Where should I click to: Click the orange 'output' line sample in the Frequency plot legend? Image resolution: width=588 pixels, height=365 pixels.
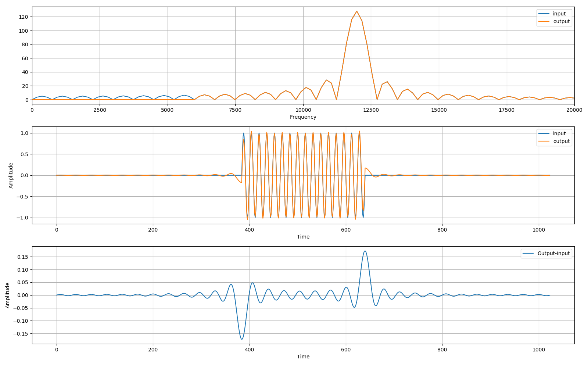(x=544, y=22)
